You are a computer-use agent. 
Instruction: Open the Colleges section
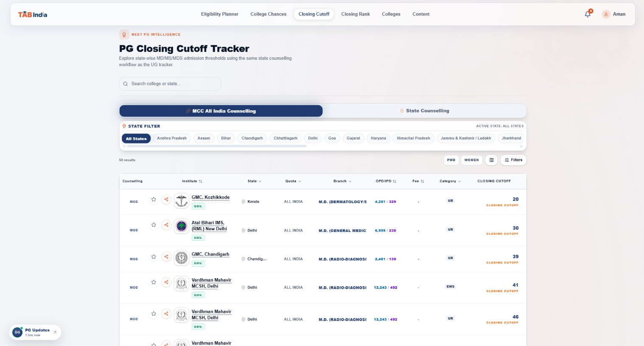391,14
